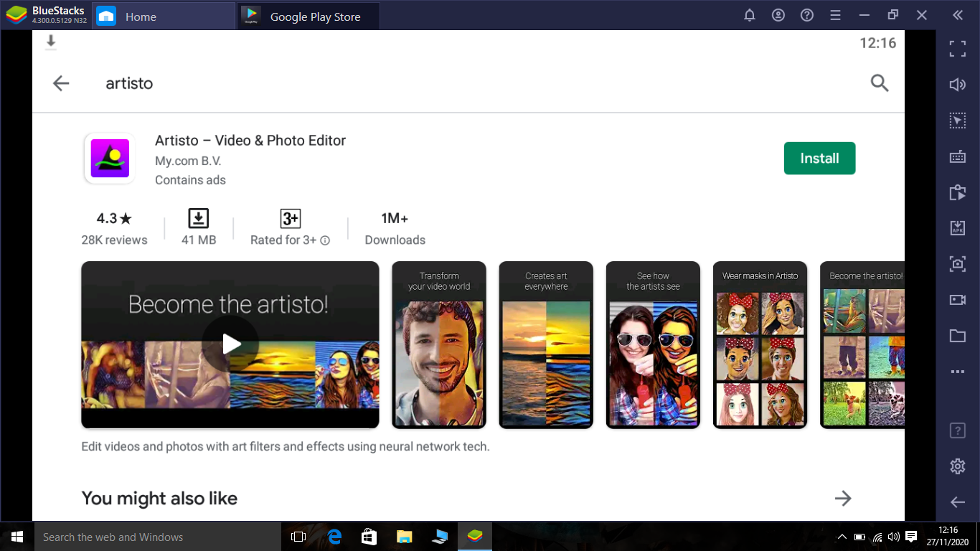The width and height of the screenshot is (980, 551).
Task: Open the My.com B.V. developer page
Action: tap(188, 161)
